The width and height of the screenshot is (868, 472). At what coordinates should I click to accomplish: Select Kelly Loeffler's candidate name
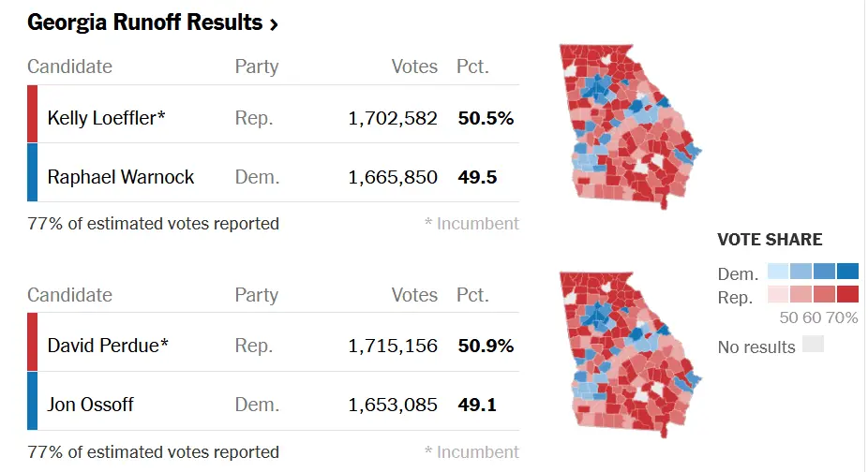106,119
